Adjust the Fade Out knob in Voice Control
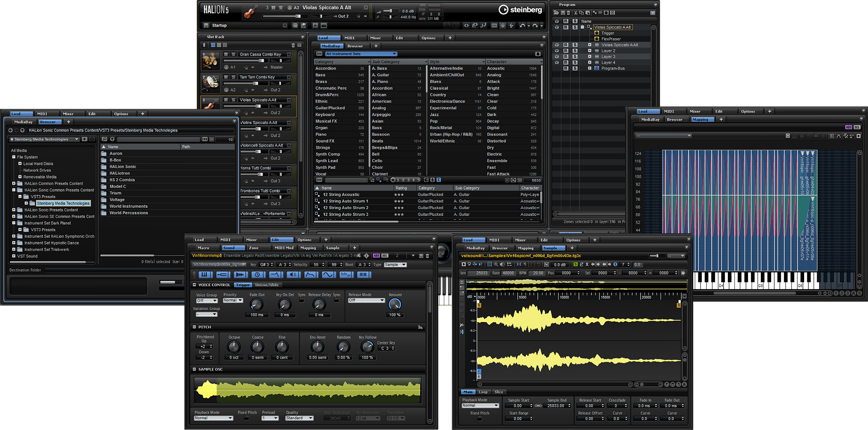Image resolution: width=868 pixels, height=430 pixels. pyautogui.click(x=256, y=305)
